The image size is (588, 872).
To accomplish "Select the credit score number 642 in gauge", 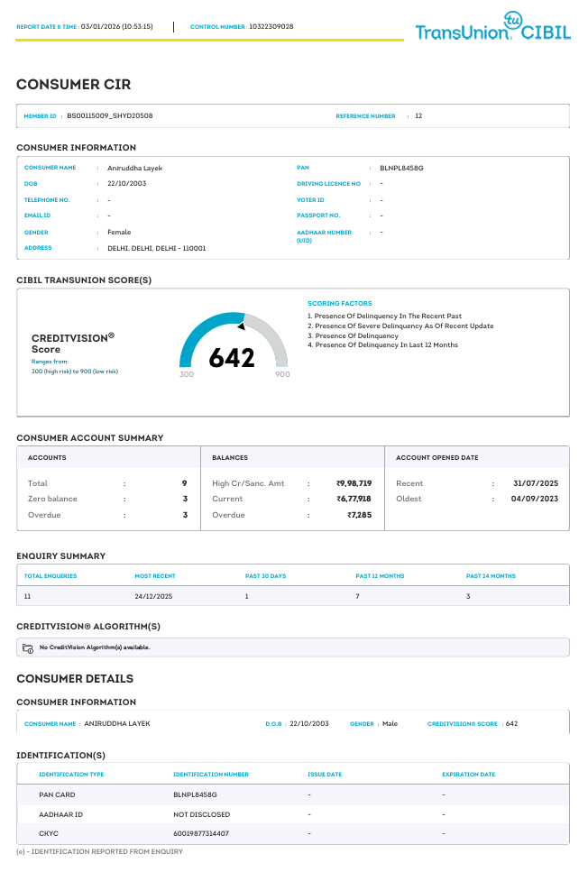I will point(232,358).
